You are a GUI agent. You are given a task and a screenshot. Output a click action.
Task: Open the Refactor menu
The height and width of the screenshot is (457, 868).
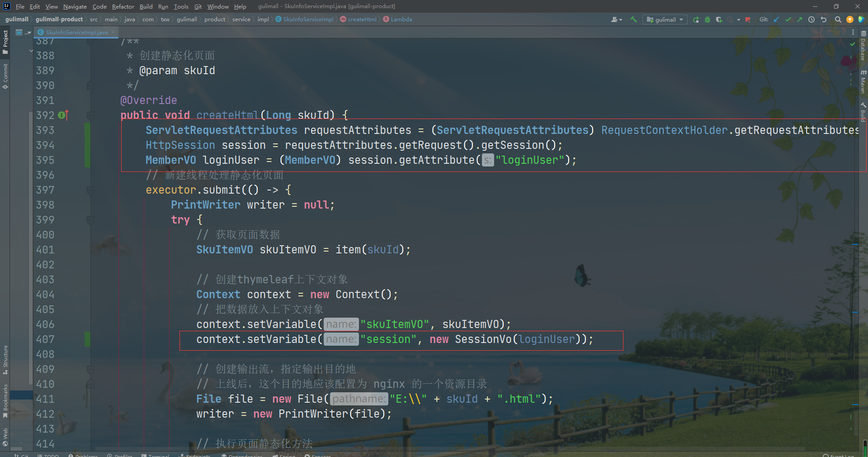pyautogui.click(x=123, y=6)
